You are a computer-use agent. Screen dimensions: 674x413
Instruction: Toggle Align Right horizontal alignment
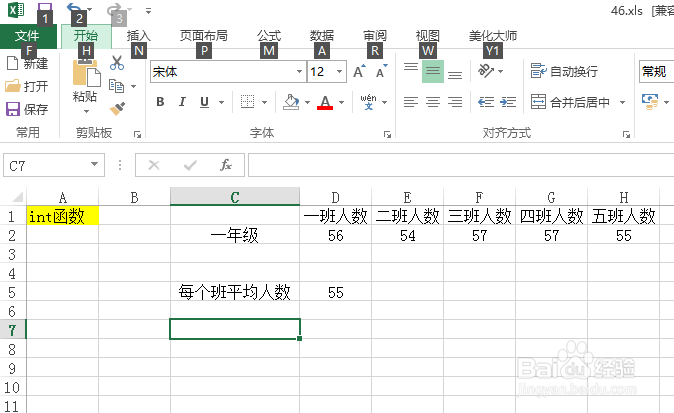455,102
